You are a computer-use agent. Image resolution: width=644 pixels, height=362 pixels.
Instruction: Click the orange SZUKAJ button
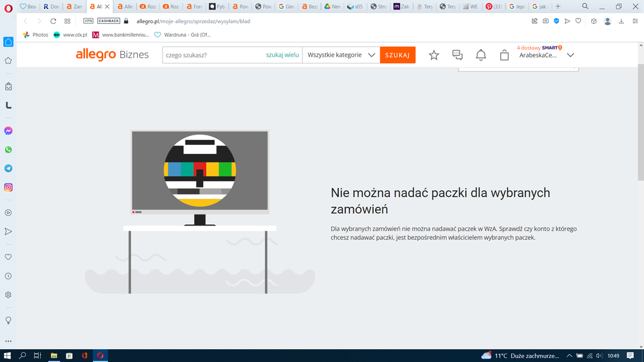[x=398, y=55]
